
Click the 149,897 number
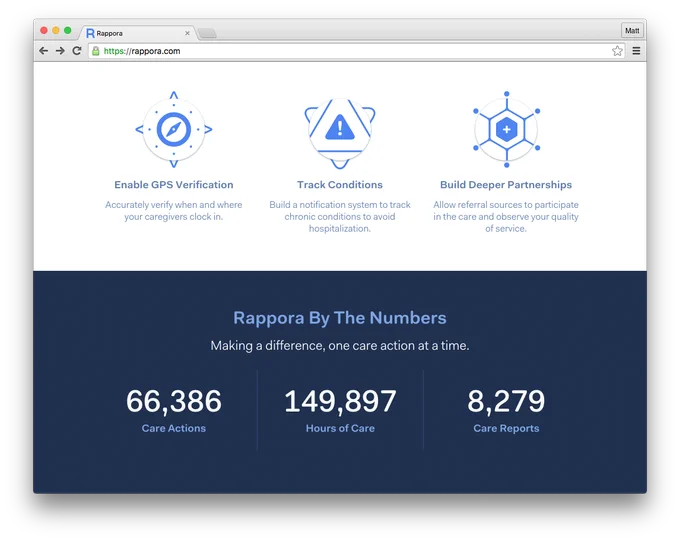click(x=340, y=401)
